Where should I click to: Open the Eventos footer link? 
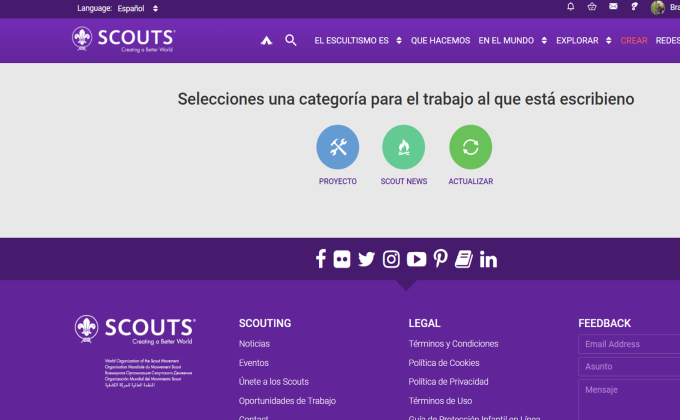[254, 363]
